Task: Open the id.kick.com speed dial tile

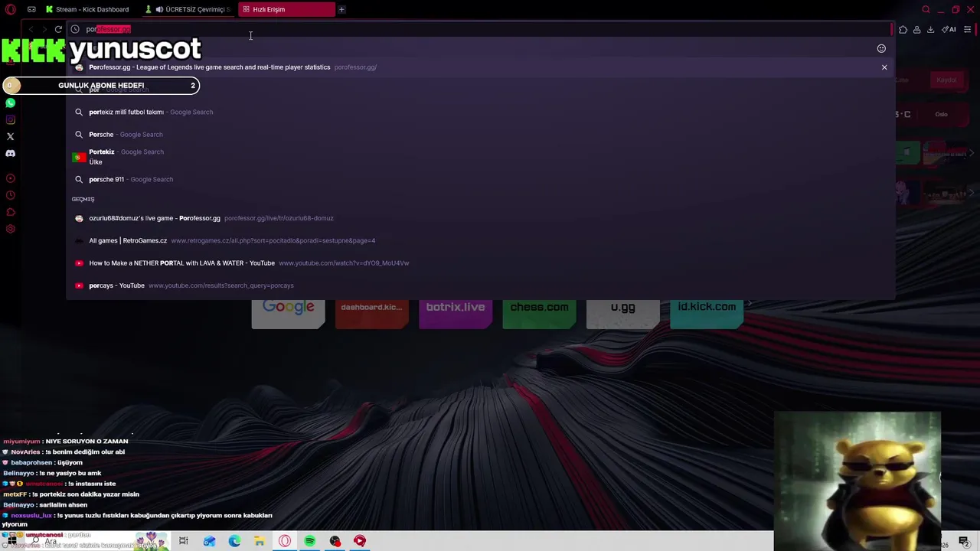Action: click(x=707, y=314)
